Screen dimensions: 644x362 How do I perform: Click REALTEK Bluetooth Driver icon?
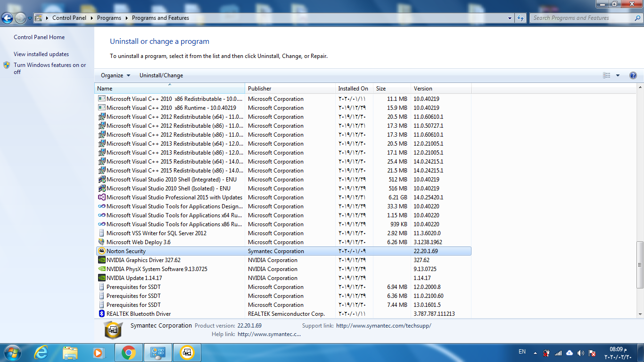coord(101,314)
